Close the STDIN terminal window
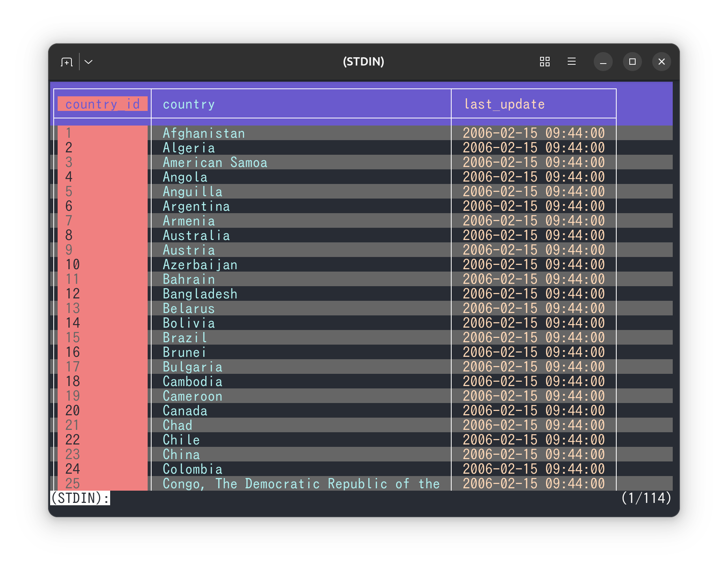The height and width of the screenshot is (570, 728). pyautogui.click(x=661, y=62)
